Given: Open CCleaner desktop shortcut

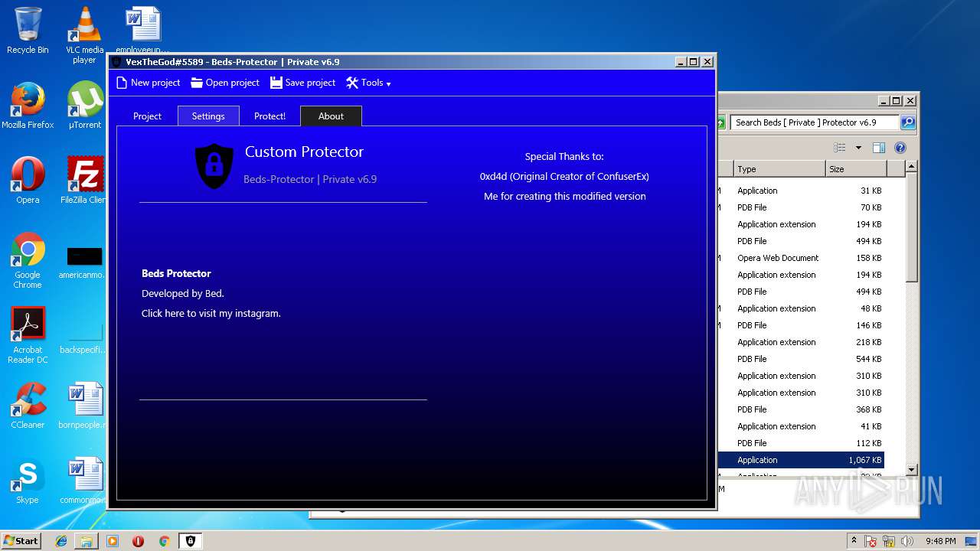Looking at the screenshot, I should pos(28,406).
